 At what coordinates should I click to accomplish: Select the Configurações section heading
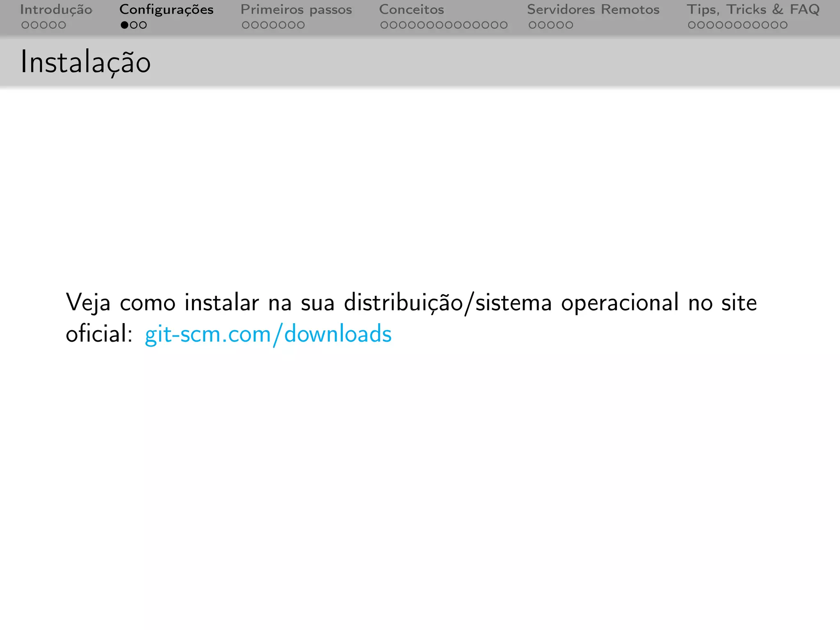[166, 9]
